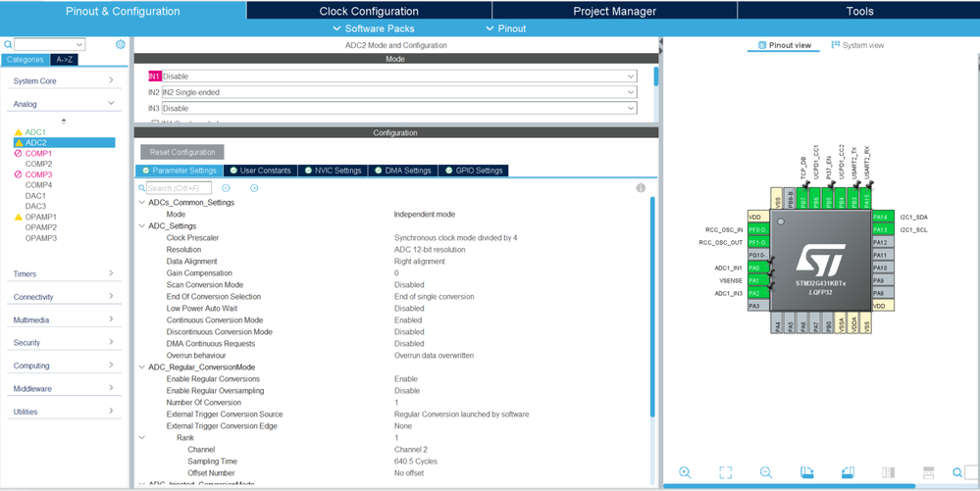Zoom in on the pinout view

coord(685,472)
